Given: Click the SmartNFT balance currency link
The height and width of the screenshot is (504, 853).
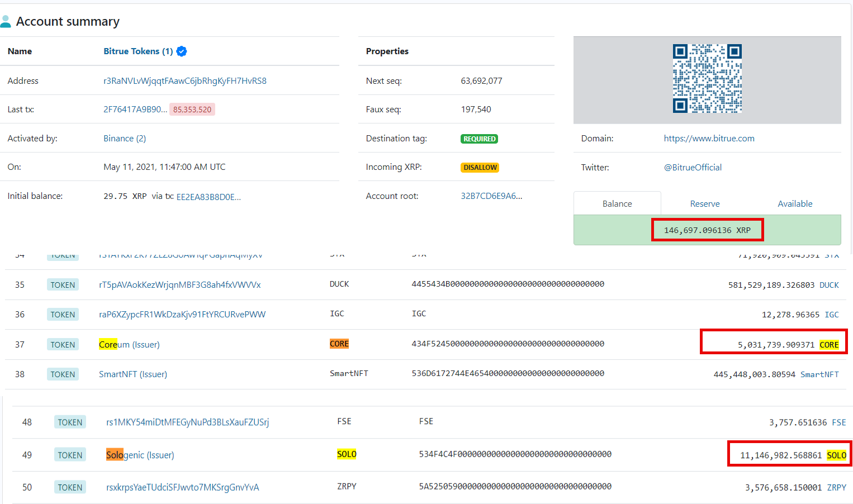Looking at the screenshot, I should [819, 374].
